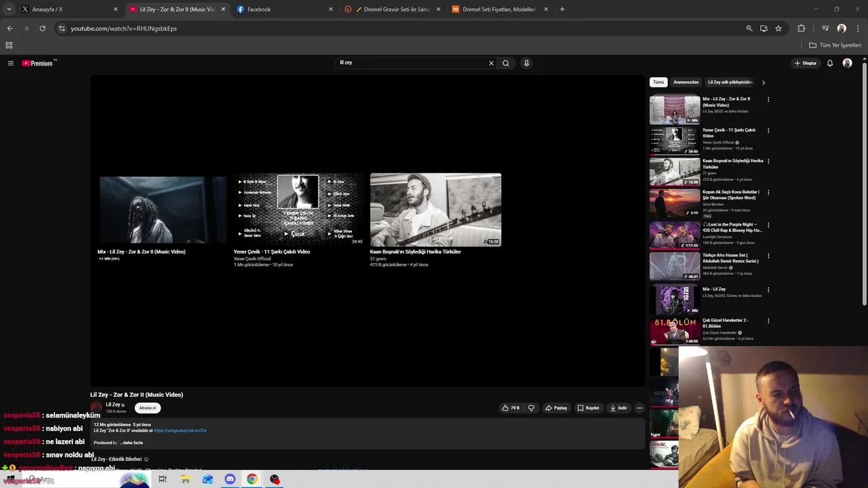Go back with browser back arrow

click(x=9, y=28)
